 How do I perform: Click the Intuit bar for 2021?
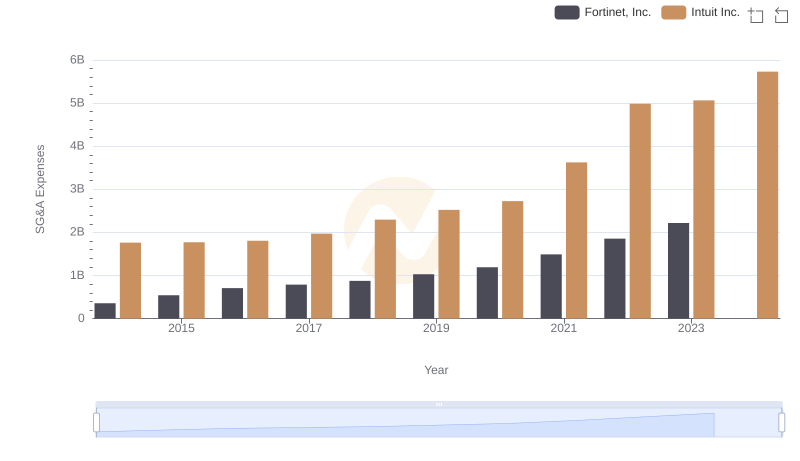tap(576, 240)
